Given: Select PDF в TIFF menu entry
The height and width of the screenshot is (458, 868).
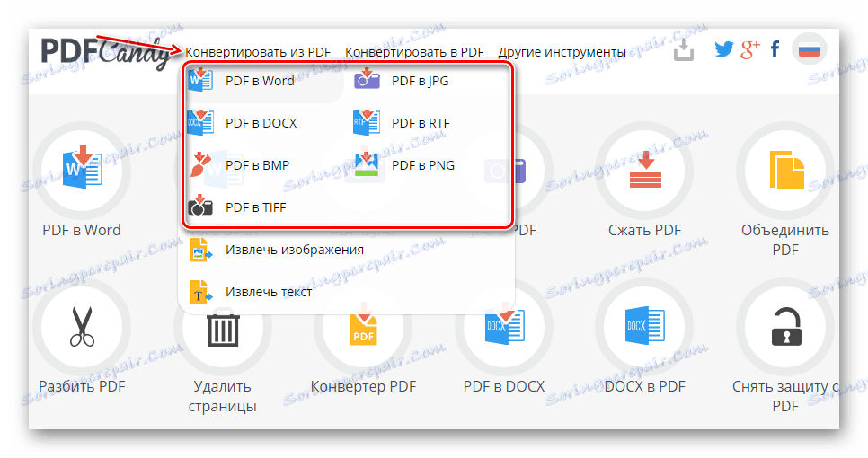Looking at the screenshot, I should (256, 207).
